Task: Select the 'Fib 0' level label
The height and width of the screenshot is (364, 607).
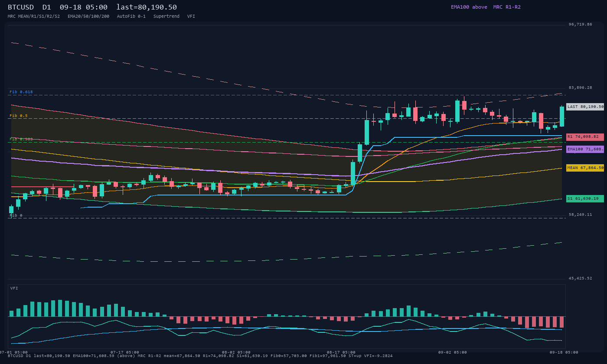Action: pyautogui.click(x=16, y=215)
